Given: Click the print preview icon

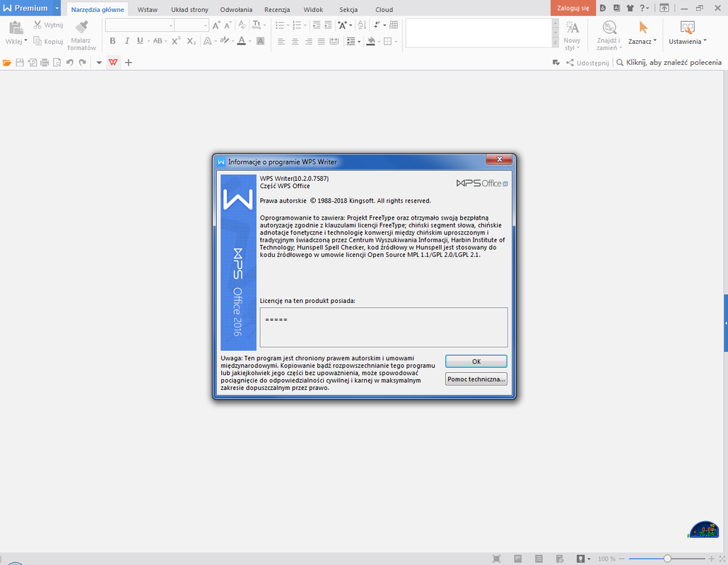Looking at the screenshot, I should pyautogui.click(x=57, y=63).
